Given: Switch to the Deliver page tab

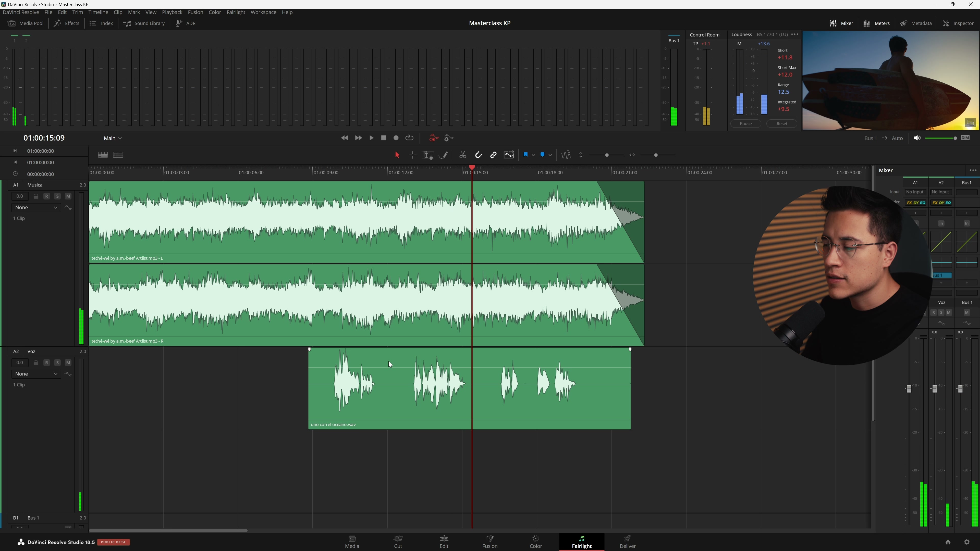Looking at the screenshot, I should point(628,542).
